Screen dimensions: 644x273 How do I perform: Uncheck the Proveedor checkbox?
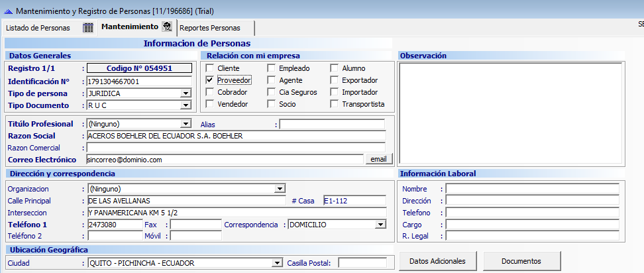[x=210, y=80]
